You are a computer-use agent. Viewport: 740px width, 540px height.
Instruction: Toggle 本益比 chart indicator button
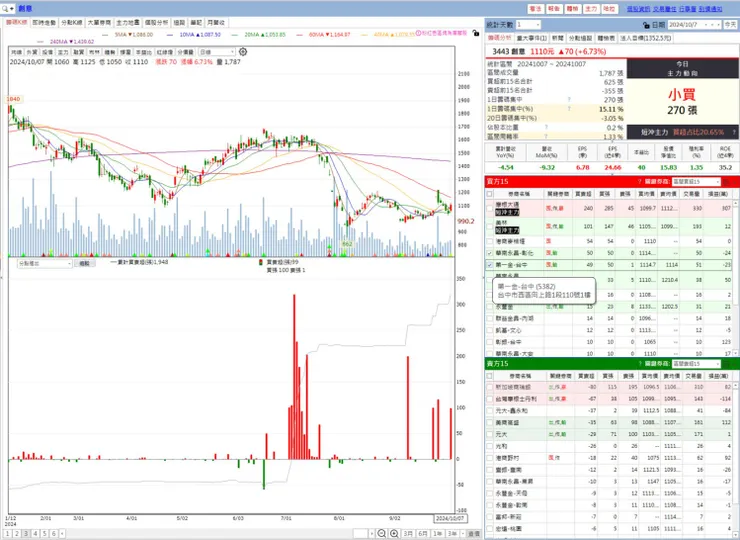144,52
